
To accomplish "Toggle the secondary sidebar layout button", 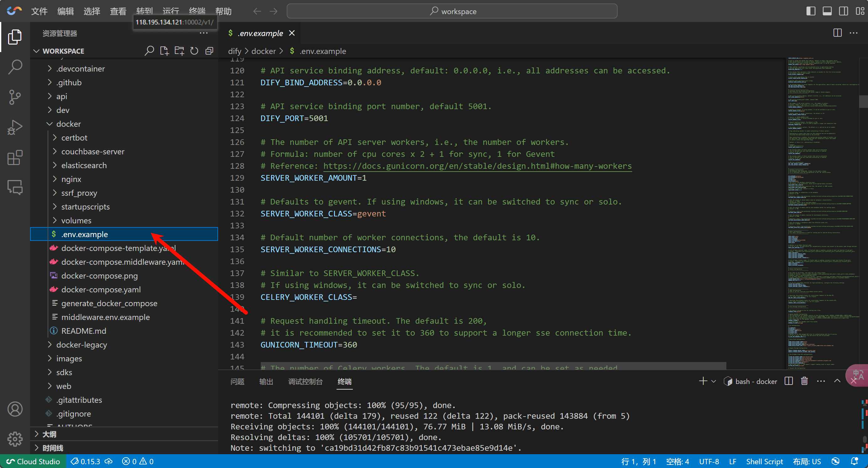I will [844, 11].
